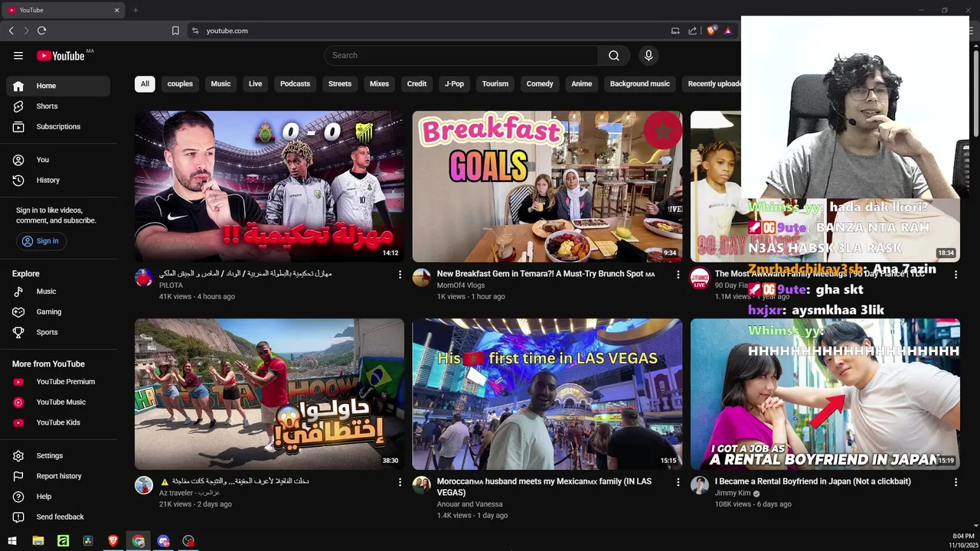Select the Anime filter chip
The image size is (980, 551).
(581, 83)
